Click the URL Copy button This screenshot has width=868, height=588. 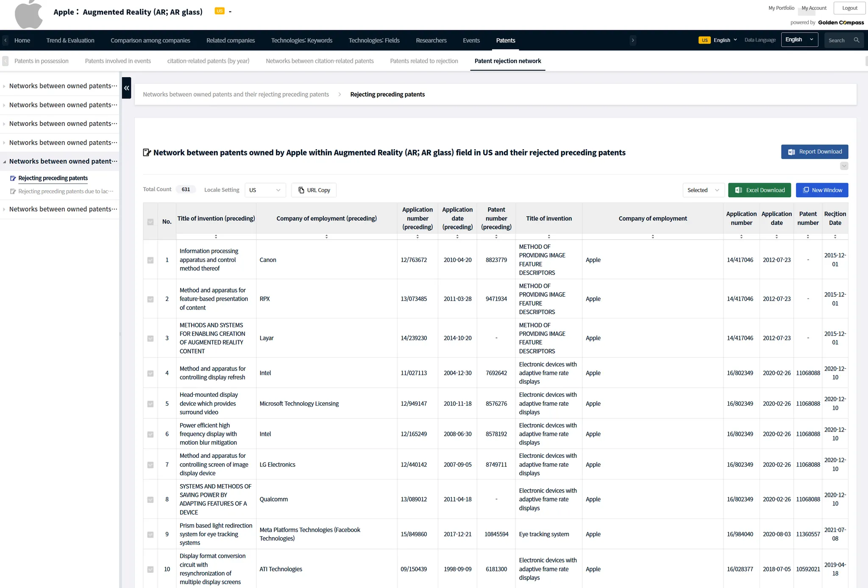tap(314, 190)
